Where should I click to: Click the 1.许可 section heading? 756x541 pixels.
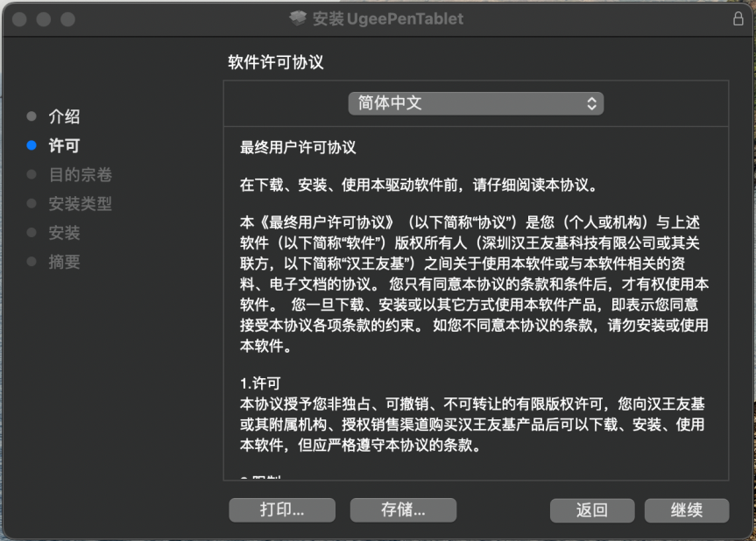point(260,383)
